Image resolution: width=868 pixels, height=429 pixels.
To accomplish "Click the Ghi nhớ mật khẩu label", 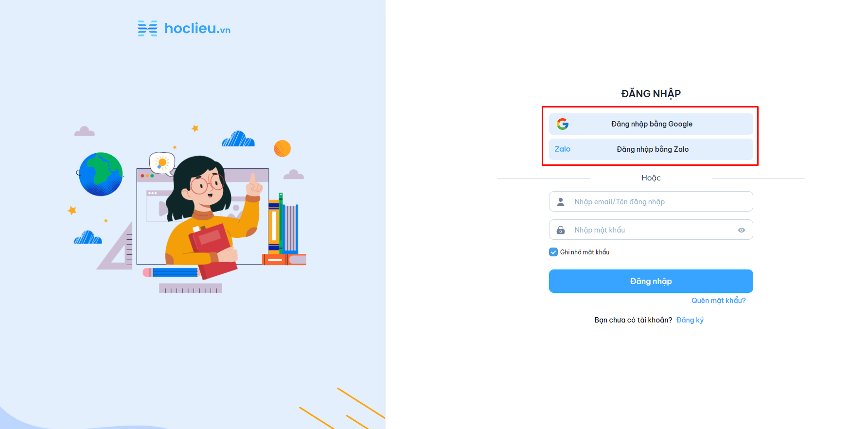I will coord(585,252).
